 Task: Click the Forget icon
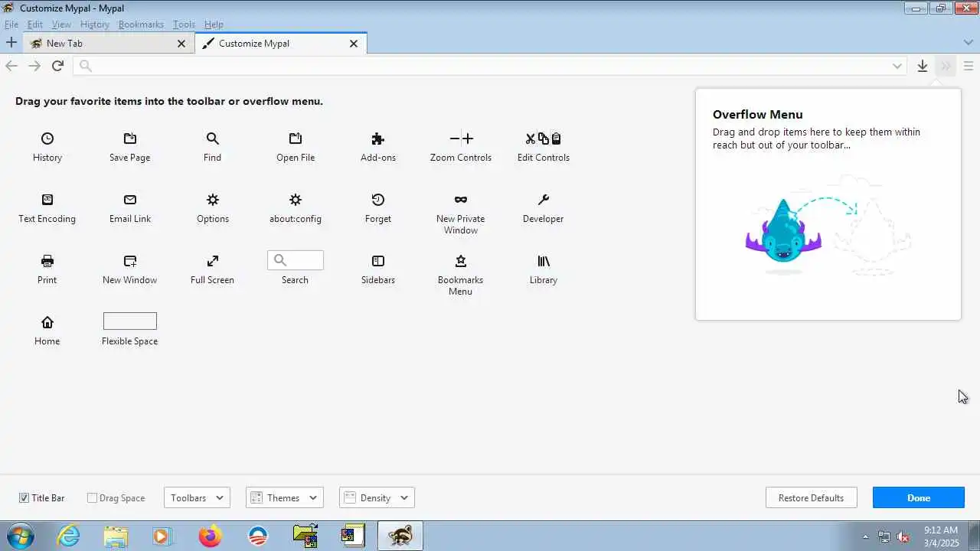pos(378,200)
